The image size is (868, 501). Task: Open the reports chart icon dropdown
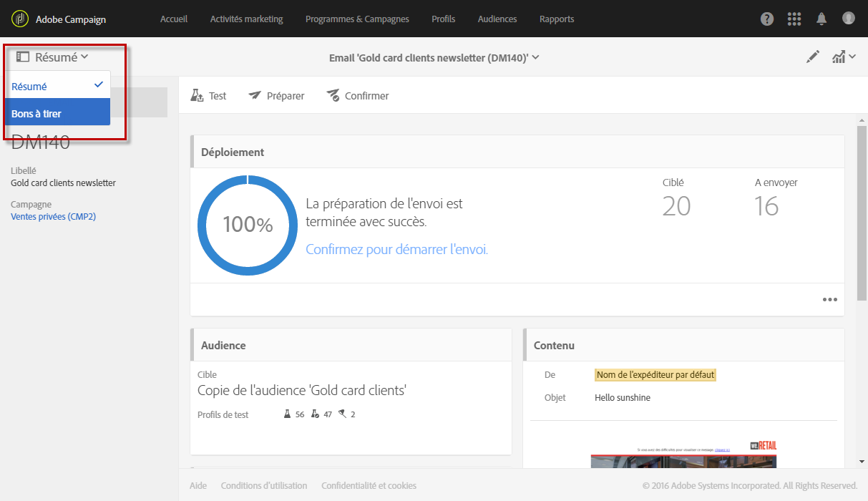point(844,57)
